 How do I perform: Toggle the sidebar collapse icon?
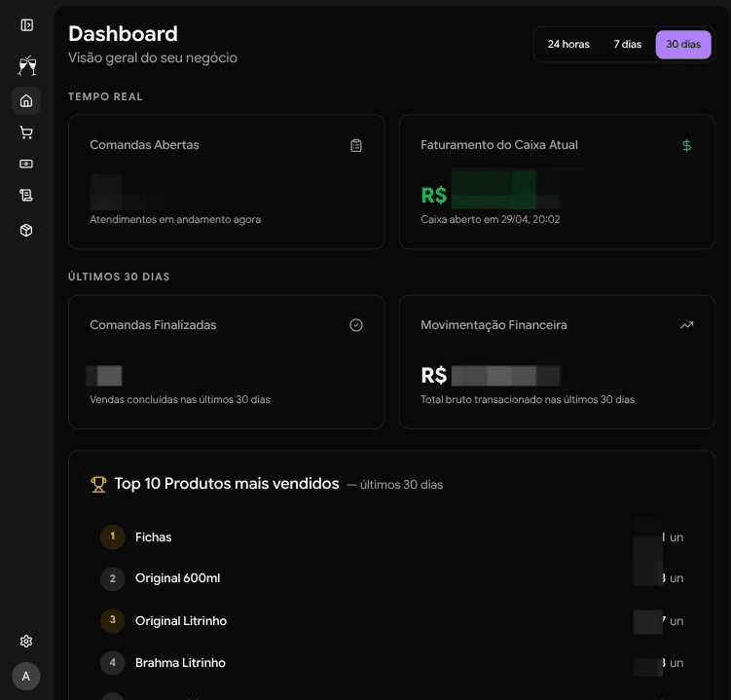tap(26, 24)
